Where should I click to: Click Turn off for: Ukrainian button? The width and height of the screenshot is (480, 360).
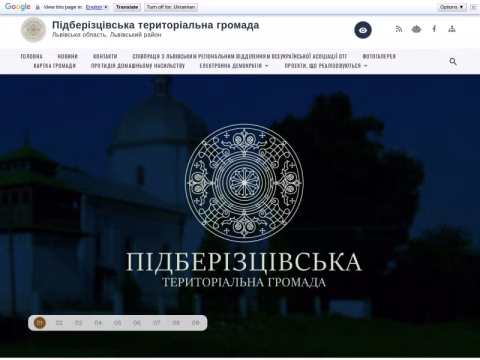pyautogui.click(x=171, y=7)
